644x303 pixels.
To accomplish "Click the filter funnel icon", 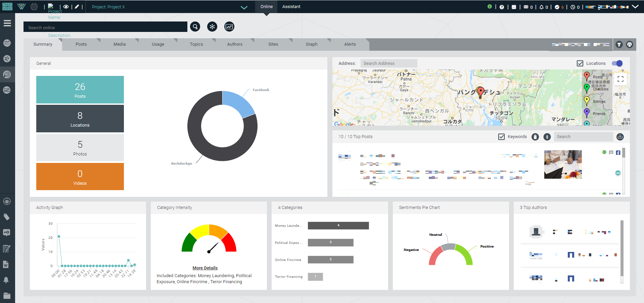I will coord(619,44).
